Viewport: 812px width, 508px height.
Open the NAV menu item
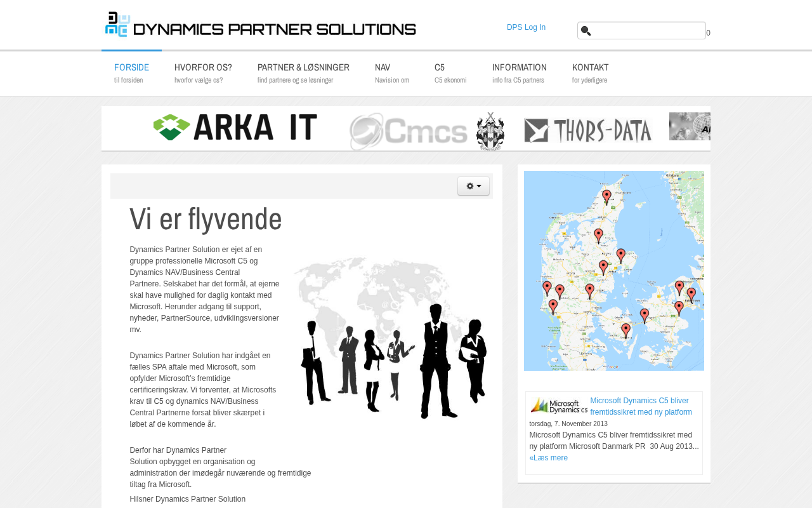click(392, 74)
